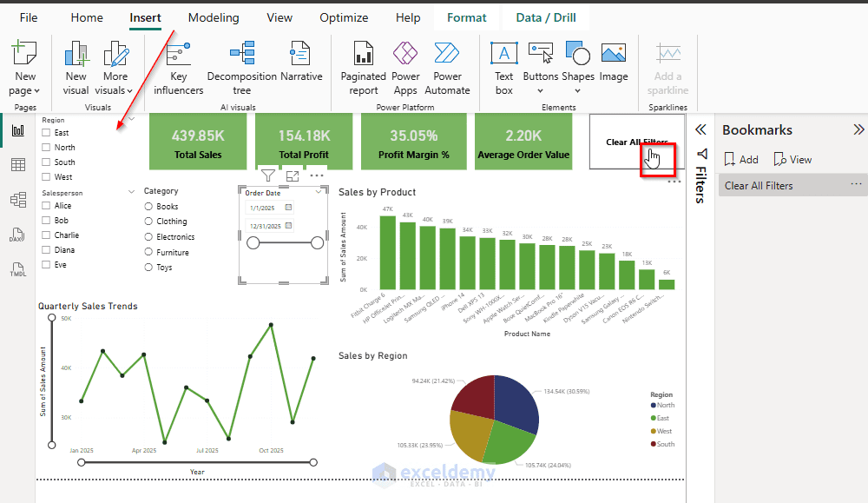
Task: Open DAX query view in sidebar
Action: (x=17, y=235)
